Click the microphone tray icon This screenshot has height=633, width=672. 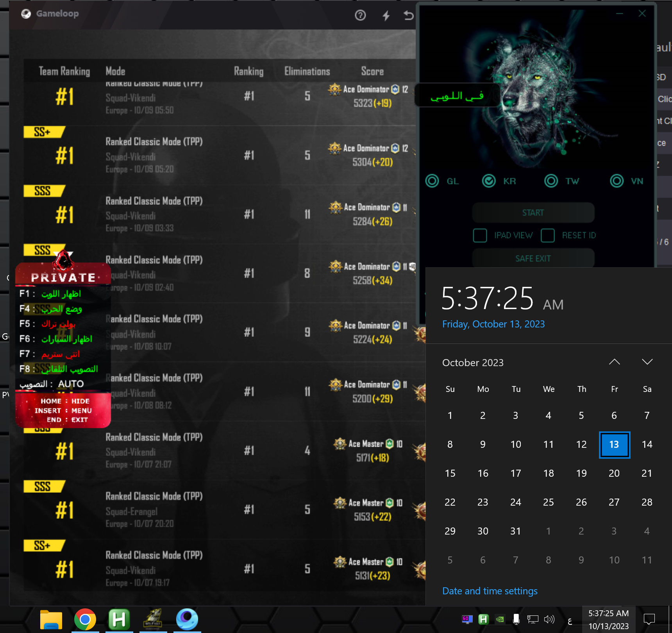click(x=516, y=619)
